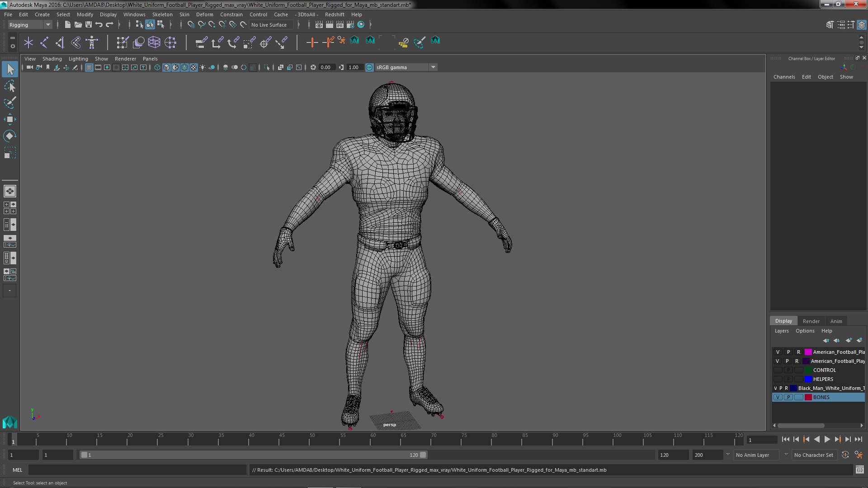Open the No Character Set dropdown
Screen dimensions: 868x488
click(814, 455)
